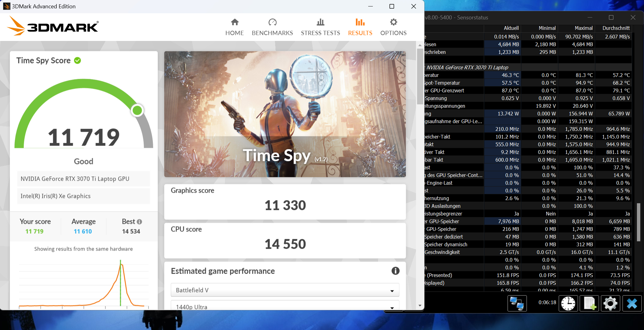Click the 3DMark window vertical scrollbar thumb
Viewport: 644px width, 330px height.
[420, 76]
